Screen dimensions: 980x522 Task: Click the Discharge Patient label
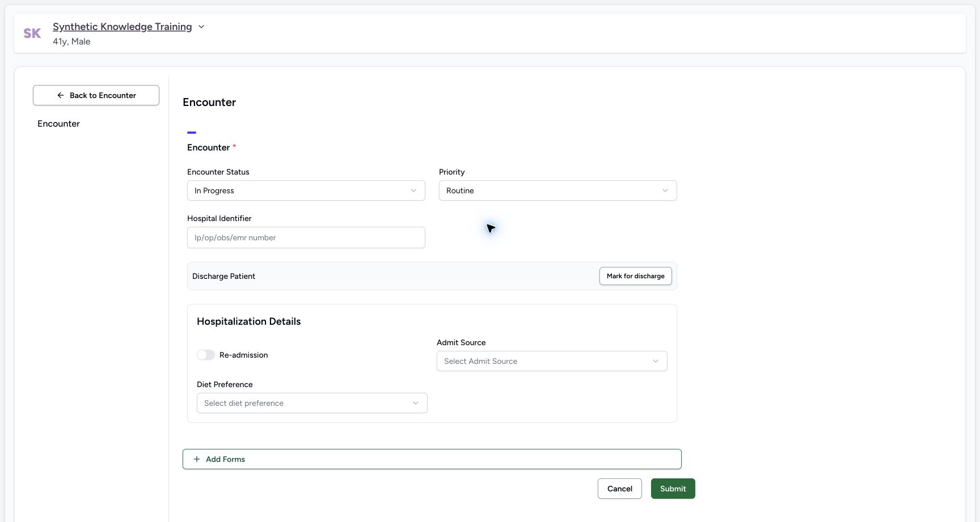(x=223, y=276)
